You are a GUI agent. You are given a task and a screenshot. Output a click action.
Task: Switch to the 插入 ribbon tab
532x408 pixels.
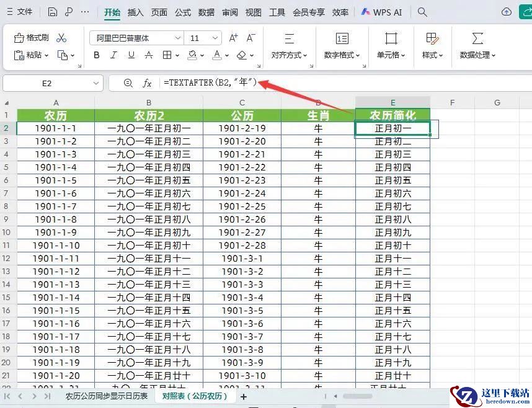tap(135, 12)
